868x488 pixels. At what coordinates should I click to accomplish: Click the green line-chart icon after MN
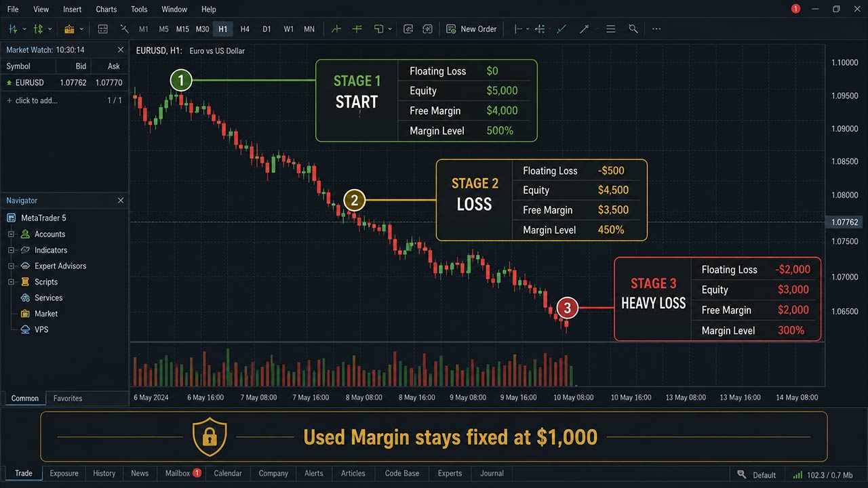point(336,29)
